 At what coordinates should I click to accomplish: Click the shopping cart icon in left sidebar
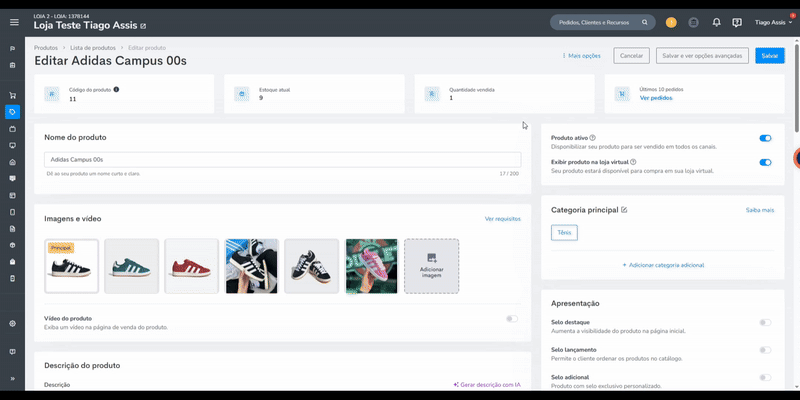tap(12, 95)
